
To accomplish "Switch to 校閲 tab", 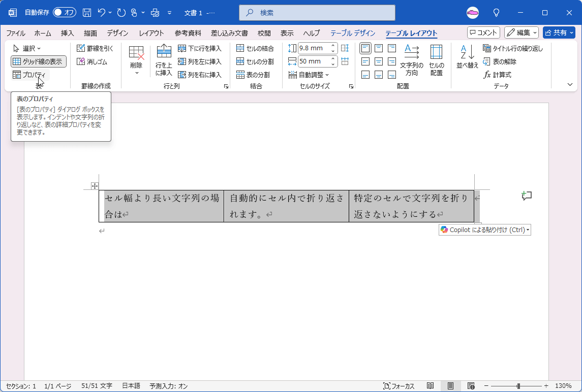I will coord(264,33).
